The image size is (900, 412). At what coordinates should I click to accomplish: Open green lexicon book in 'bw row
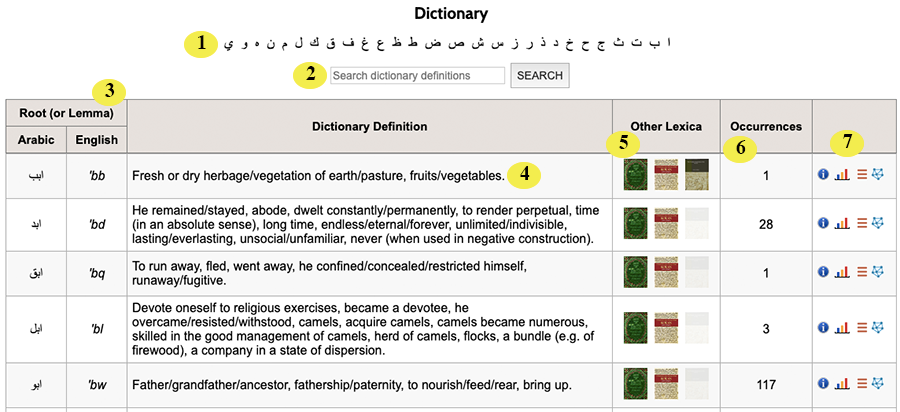(635, 383)
